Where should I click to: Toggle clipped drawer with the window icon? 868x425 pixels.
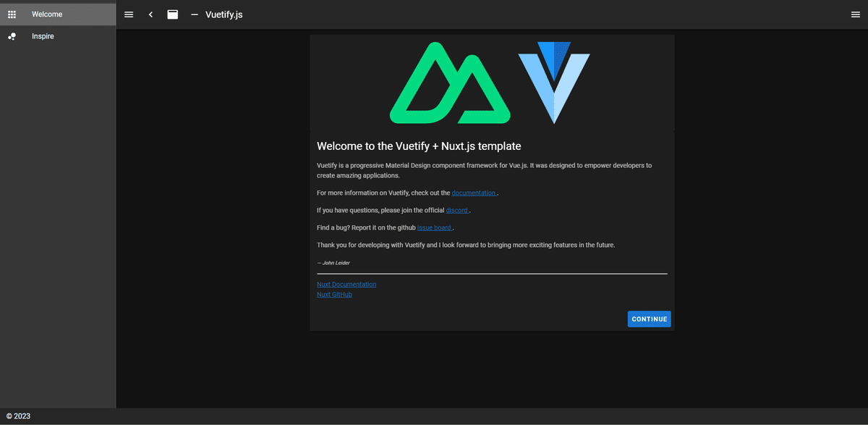point(172,14)
